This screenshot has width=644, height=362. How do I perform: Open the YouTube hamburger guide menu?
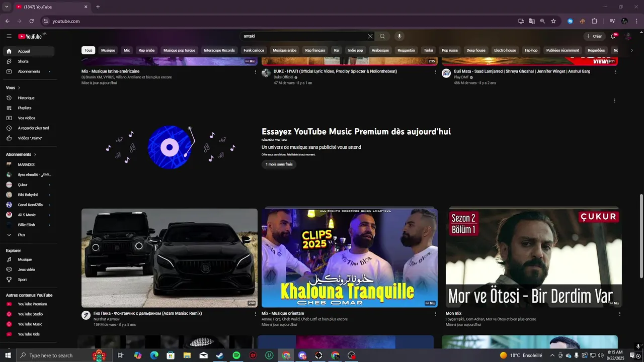tap(9, 36)
